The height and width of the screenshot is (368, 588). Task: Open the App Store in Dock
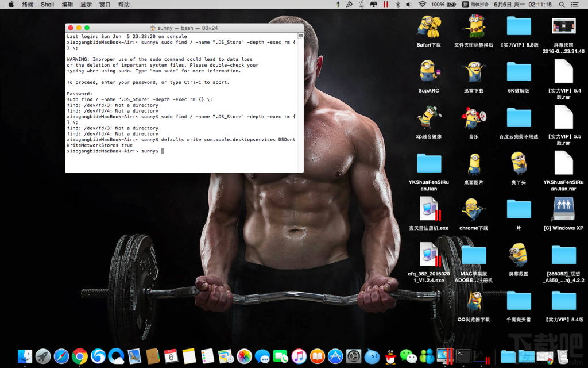coord(335,356)
